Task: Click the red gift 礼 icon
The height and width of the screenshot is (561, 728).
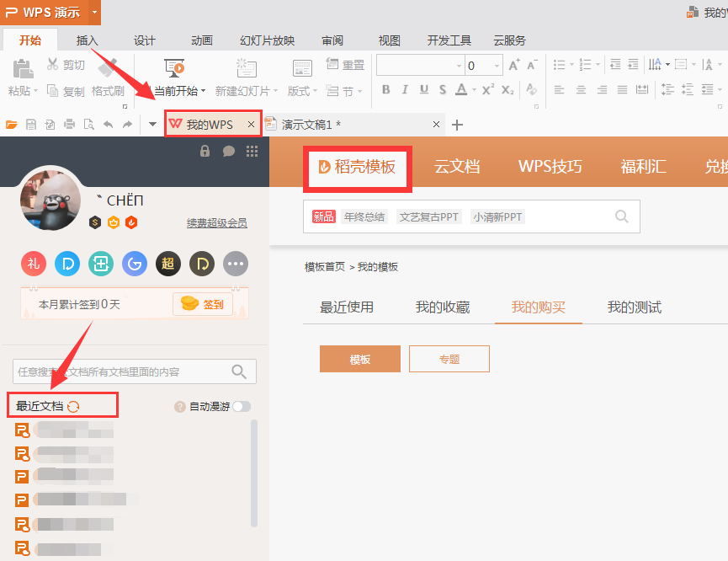Action: [34, 264]
